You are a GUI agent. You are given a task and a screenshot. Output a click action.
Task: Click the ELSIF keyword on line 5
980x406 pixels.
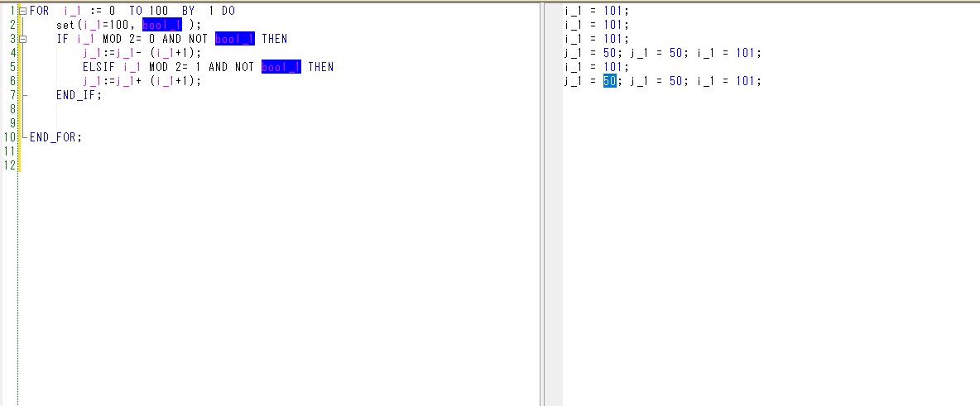(98, 67)
